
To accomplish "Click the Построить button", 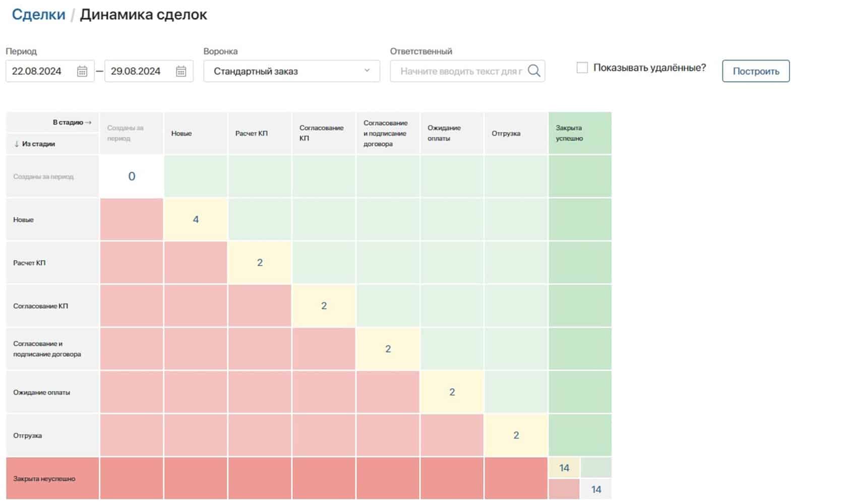I will (x=755, y=71).
